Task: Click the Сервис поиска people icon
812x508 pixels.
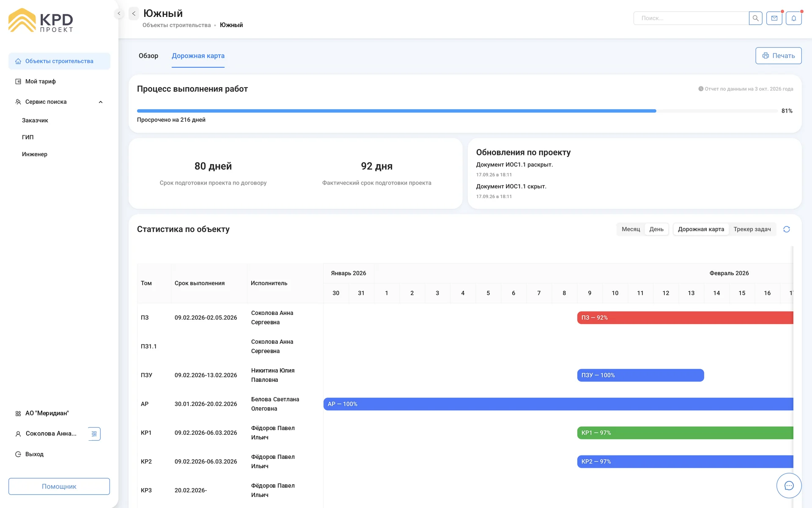Action: [18, 102]
